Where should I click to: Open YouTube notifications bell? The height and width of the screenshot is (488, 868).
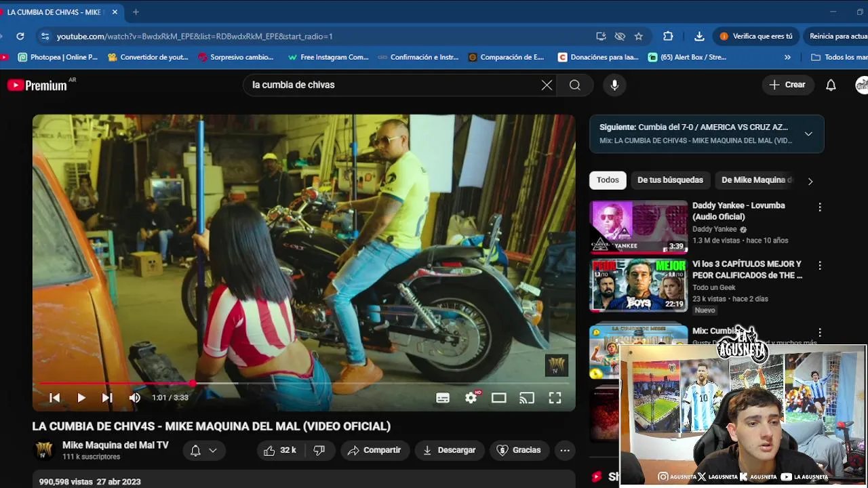831,85
